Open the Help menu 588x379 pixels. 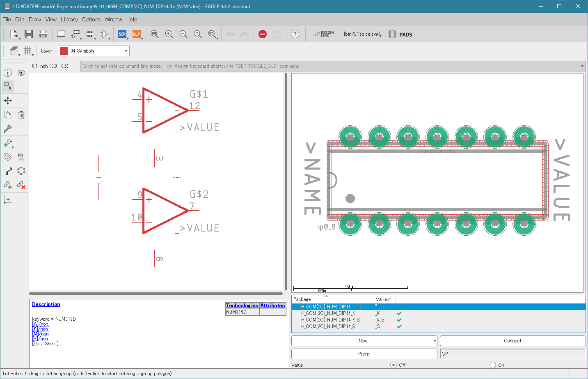pyautogui.click(x=132, y=19)
